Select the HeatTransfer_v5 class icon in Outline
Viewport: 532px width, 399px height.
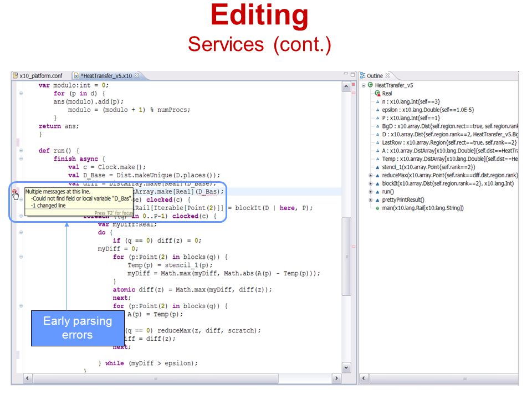[x=371, y=85]
